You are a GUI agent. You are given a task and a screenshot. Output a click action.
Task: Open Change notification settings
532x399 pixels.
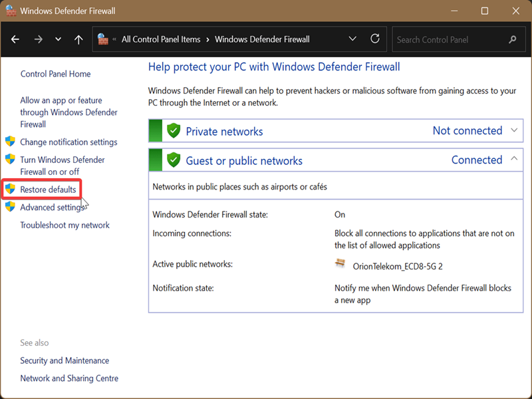point(68,142)
